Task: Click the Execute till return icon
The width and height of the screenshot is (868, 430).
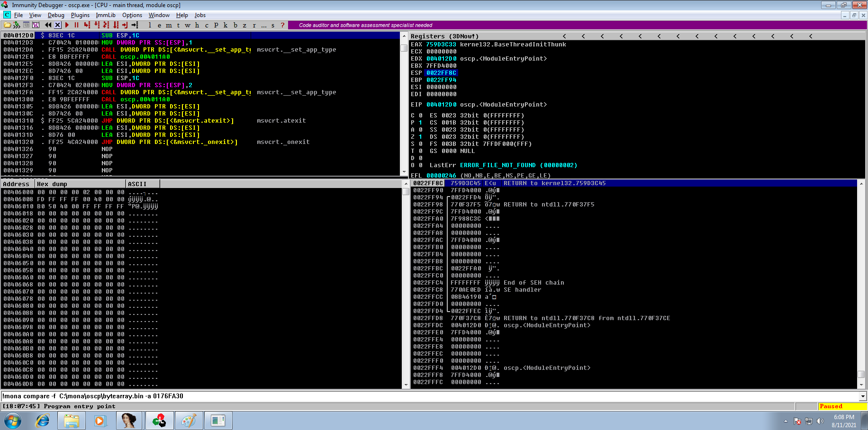Action: 125,25
